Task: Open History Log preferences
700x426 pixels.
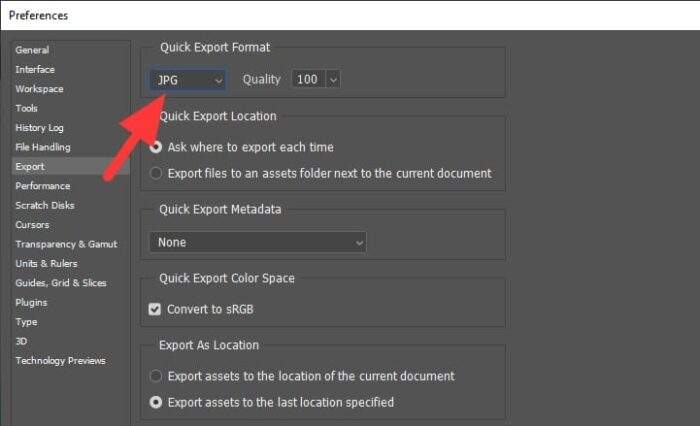Action: (39, 128)
